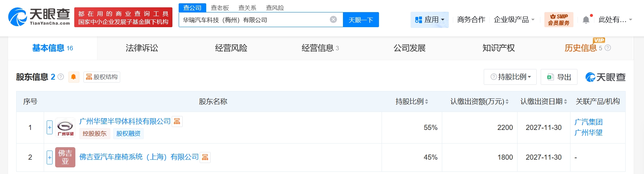Clear the search box text
Viewport: 644px width, 174px height.
(x=333, y=20)
